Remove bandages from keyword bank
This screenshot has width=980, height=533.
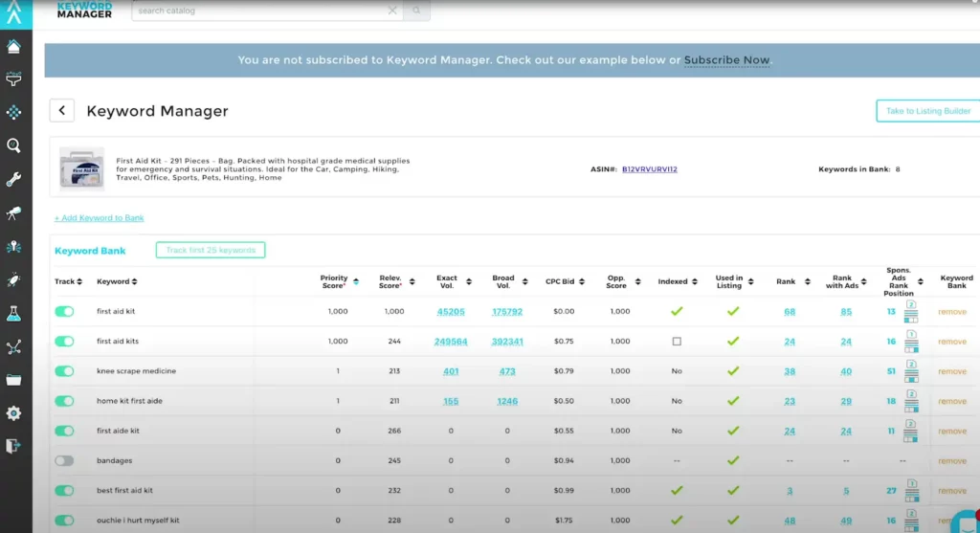click(952, 460)
